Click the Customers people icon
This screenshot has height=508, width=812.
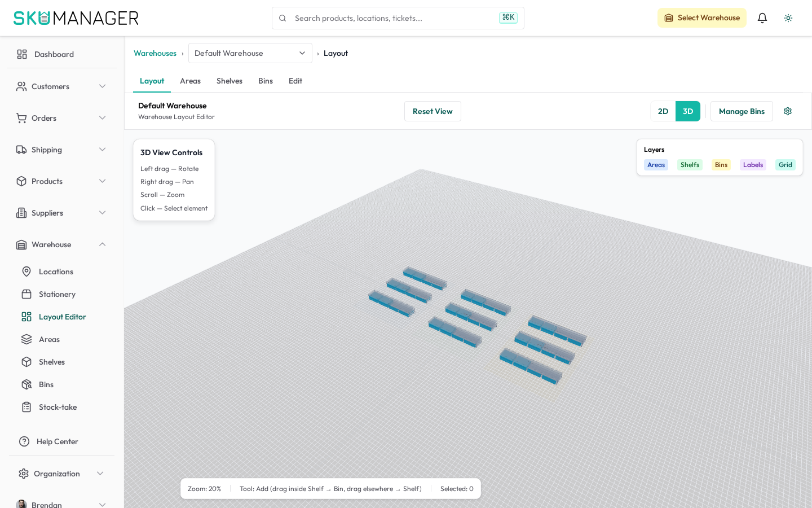(21, 86)
